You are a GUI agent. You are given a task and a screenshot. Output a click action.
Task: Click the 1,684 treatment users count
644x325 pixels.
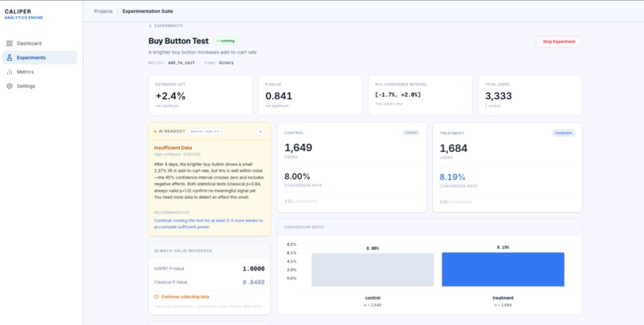pyautogui.click(x=453, y=149)
